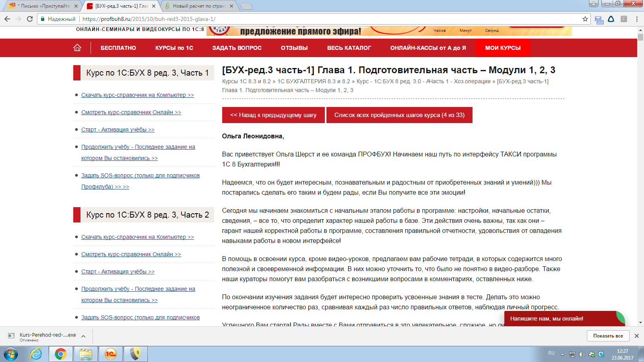The width and height of the screenshot is (644, 362).
Task: Open the 1C application from taskbar
Action: 110,354
